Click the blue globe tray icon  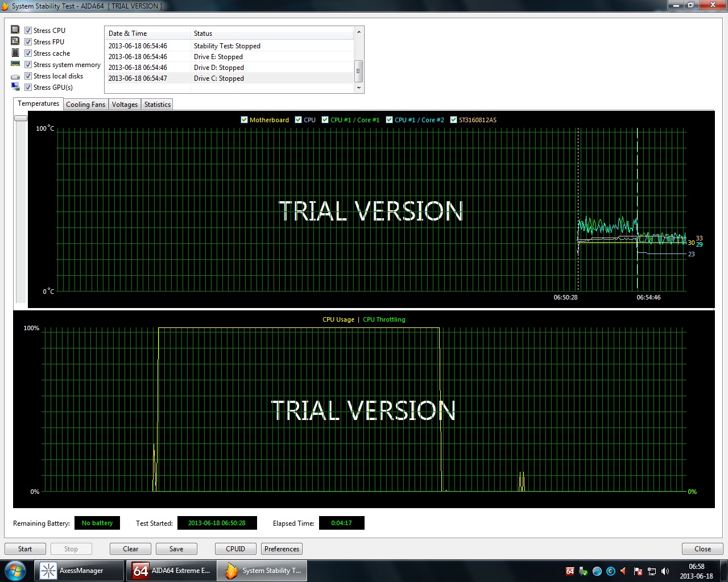(x=597, y=571)
